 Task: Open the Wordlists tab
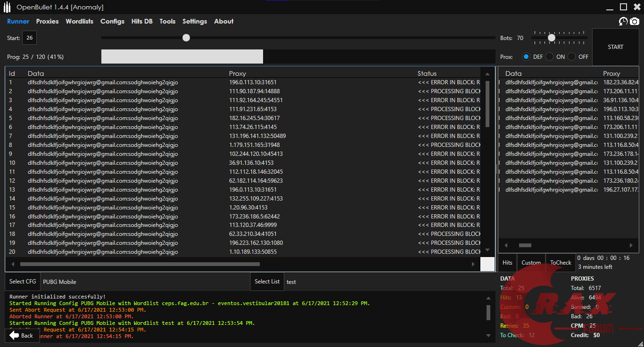pyautogui.click(x=79, y=21)
